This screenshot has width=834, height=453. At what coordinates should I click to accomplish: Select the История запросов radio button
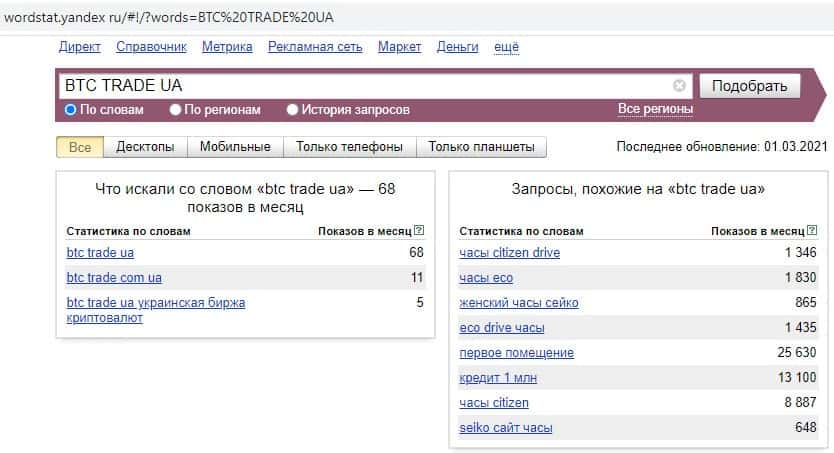click(x=293, y=110)
